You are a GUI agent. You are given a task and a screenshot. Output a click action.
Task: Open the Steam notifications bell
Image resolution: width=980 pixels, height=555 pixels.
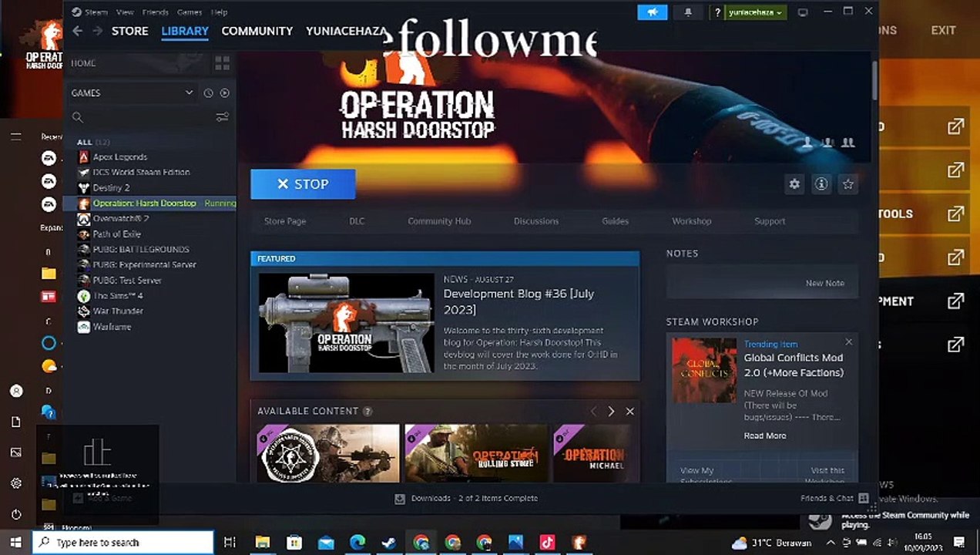tap(687, 12)
